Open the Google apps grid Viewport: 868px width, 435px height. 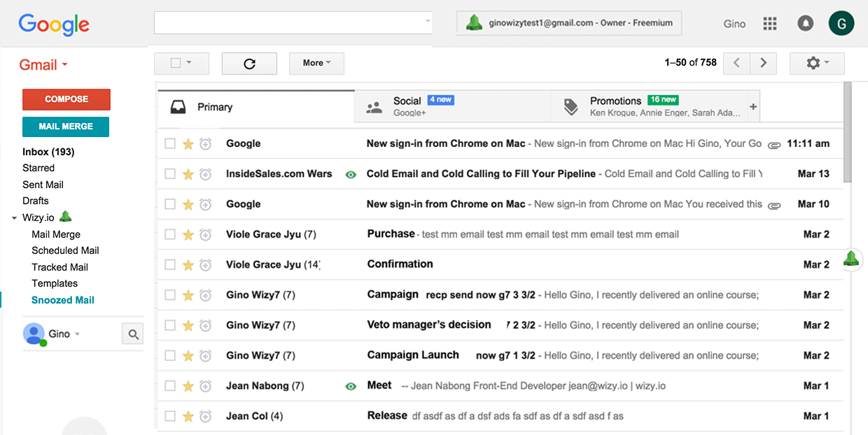click(x=770, y=24)
